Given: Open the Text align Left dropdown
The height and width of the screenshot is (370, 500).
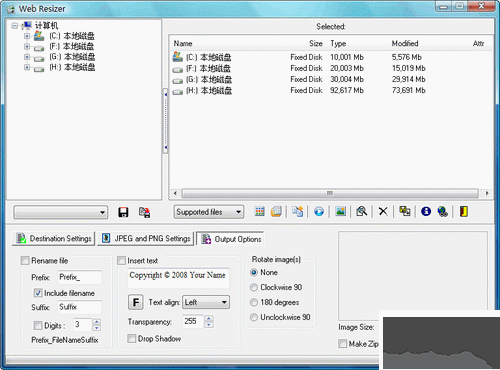Looking at the screenshot, I should 206,302.
